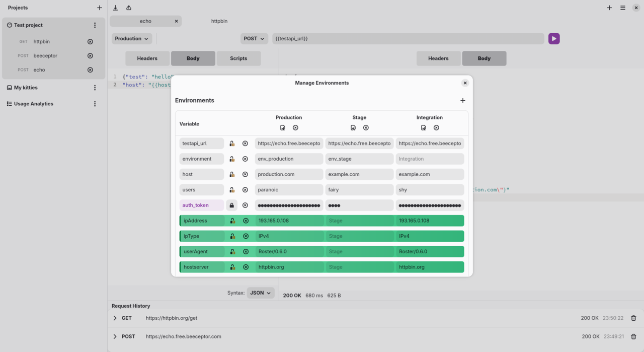Edit the host Production value field
This screenshot has height=352, width=644.
click(289, 174)
